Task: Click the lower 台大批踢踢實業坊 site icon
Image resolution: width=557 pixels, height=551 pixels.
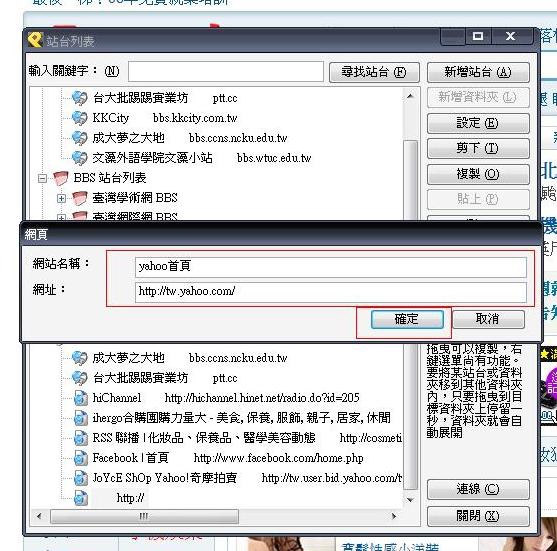Action: coord(79,378)
